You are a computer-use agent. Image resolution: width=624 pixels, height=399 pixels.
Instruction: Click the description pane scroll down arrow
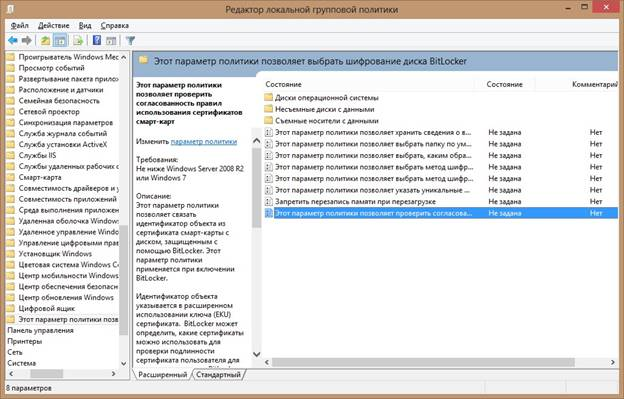pos(257,354)
